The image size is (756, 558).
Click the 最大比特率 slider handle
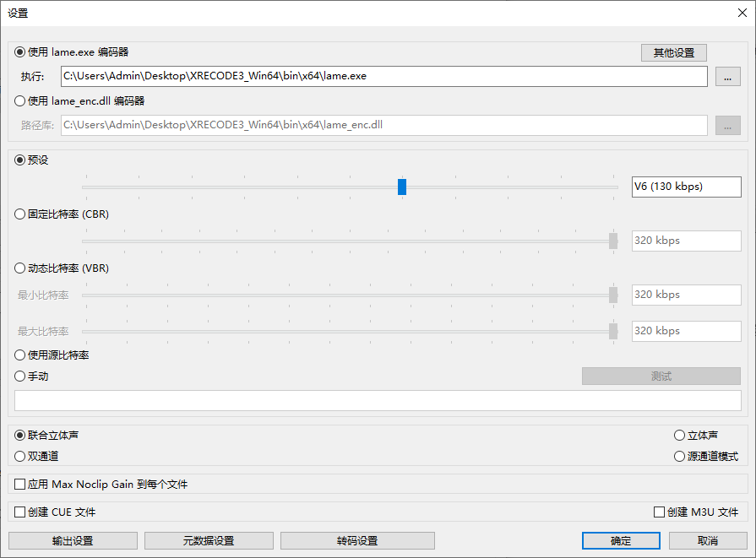coord(613,332)
